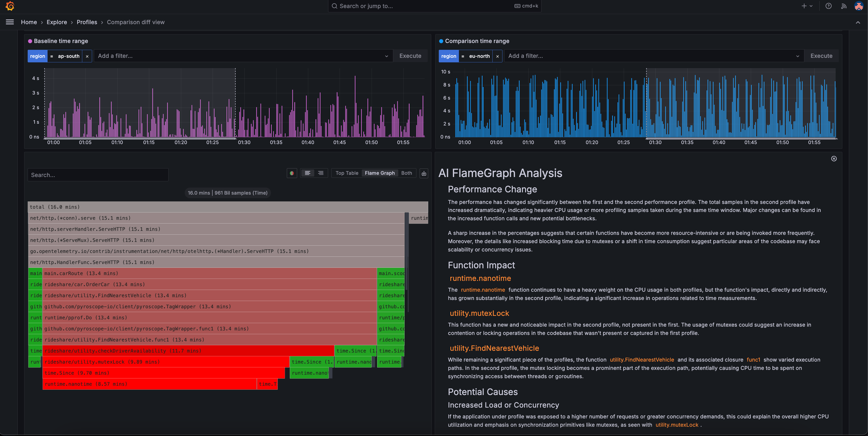The height and width of the screenshot is (436, 868).
Task: Switch to the Top Table view
Action: [x=347, y=173]
